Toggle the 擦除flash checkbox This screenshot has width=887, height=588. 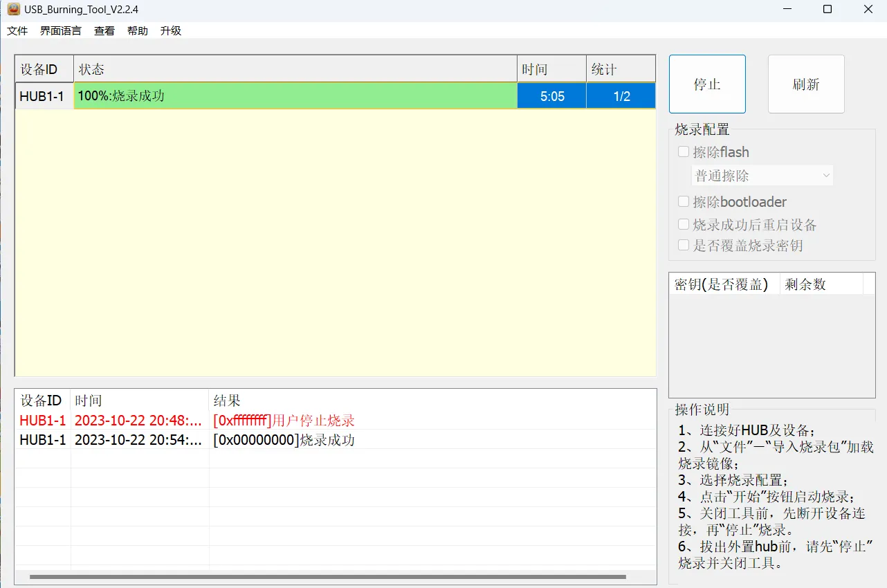(684, 152)
